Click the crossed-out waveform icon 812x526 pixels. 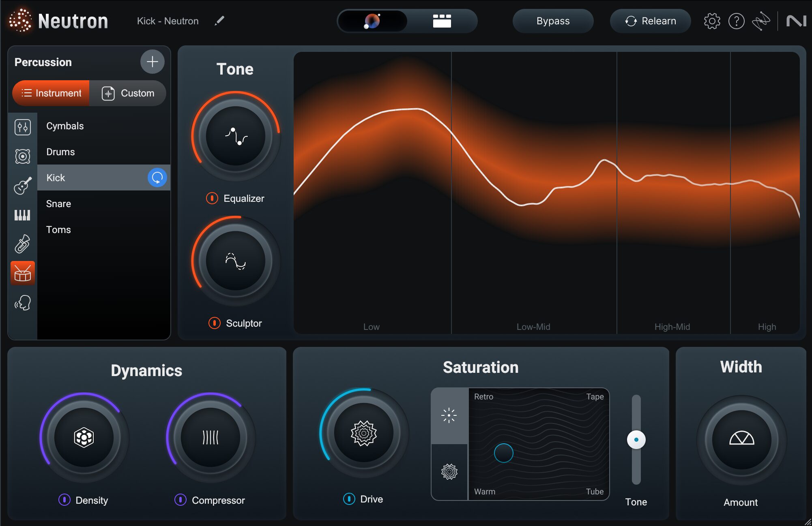761,21
